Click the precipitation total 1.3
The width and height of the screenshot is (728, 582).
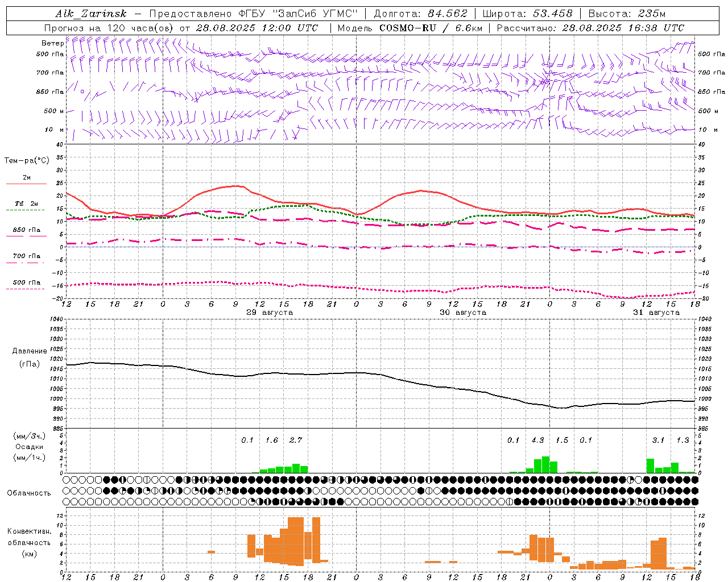point(682,440)
